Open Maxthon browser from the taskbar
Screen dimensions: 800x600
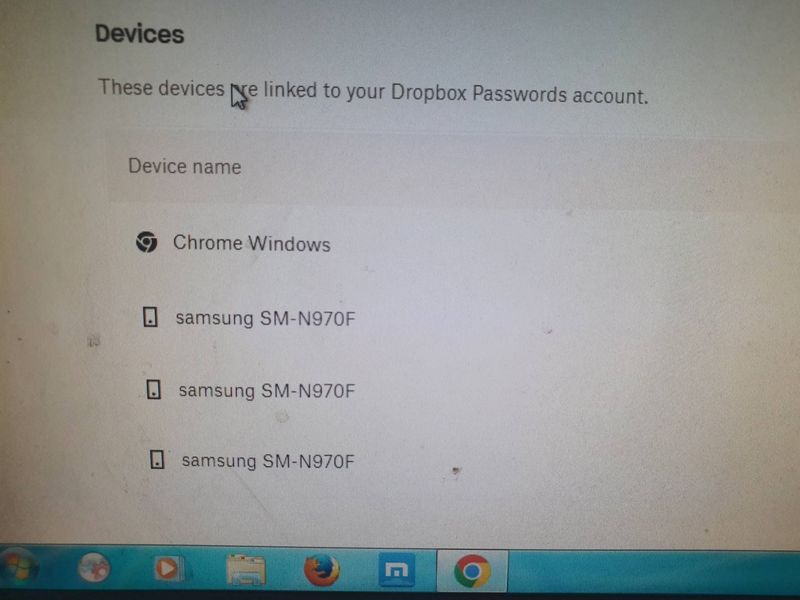click(x=396, y=569)
